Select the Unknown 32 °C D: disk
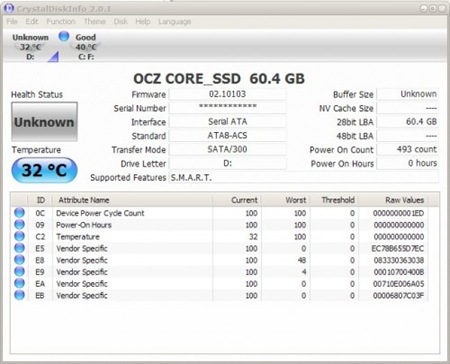The height and width of the screenshot is (364, 450). tap(30, 47)
